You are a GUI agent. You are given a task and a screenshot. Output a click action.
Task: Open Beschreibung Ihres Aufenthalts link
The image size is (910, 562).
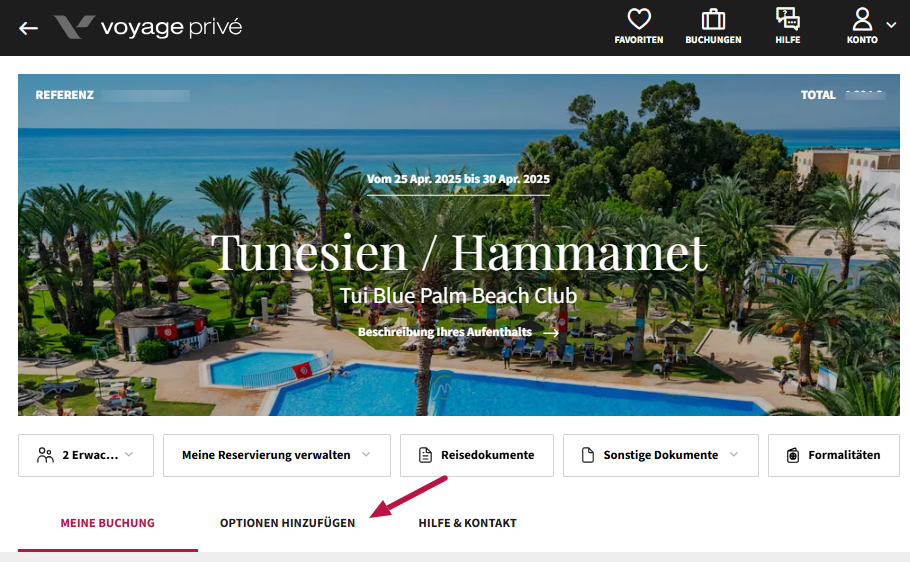coord(458,332)
